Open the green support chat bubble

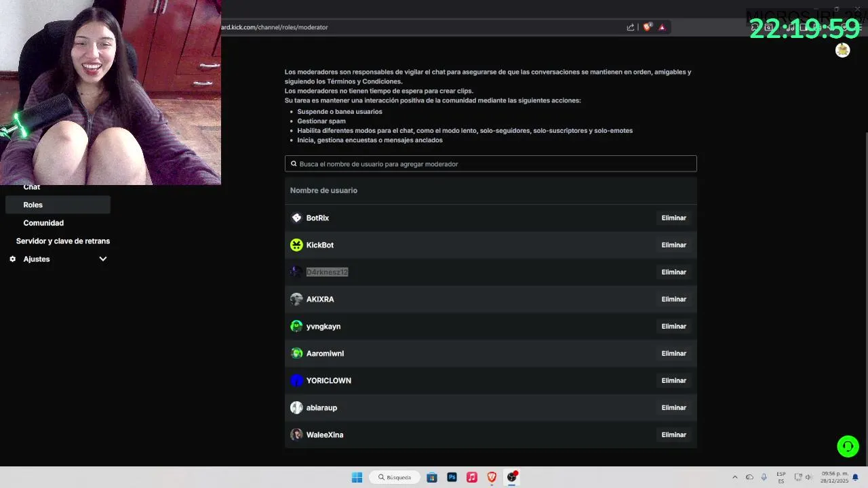[x=848, y=446]
